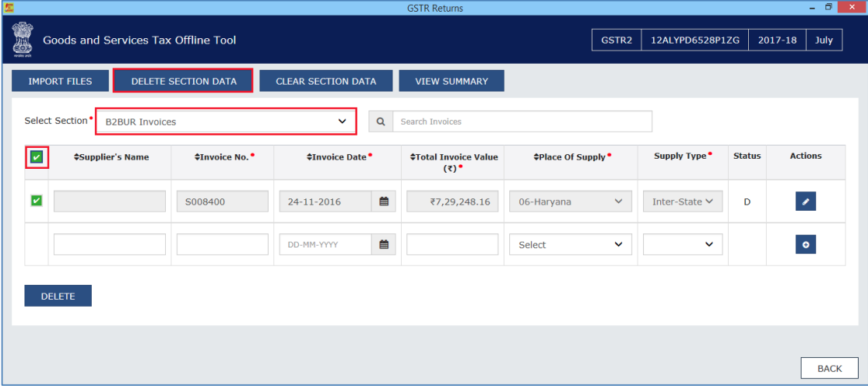
Task: Minimize the GSTR Returns window
Action: tap(813, 7)
